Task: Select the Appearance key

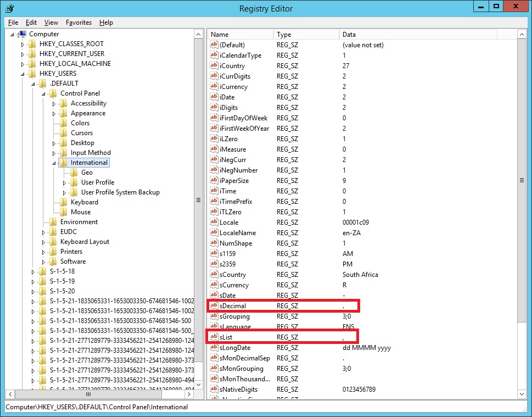Action: 88,113
